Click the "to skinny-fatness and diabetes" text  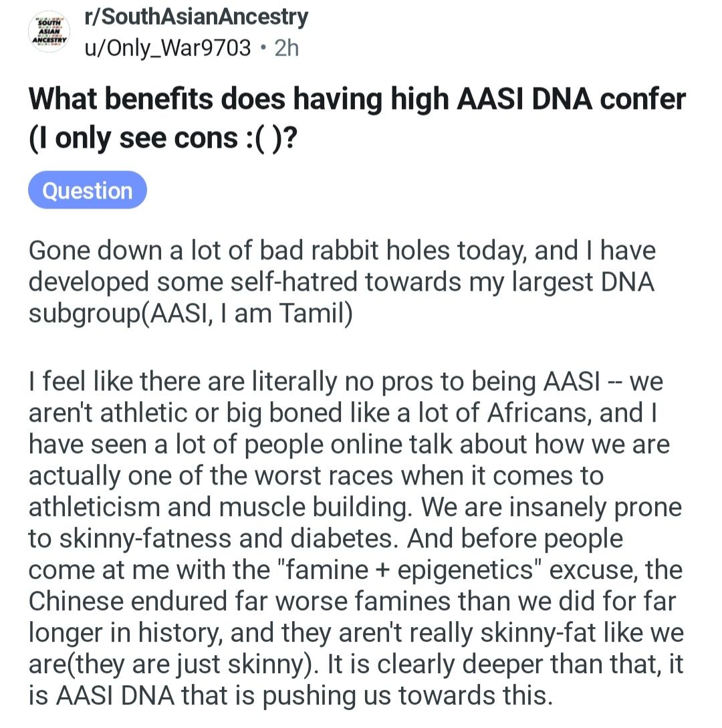pos(213,539)
